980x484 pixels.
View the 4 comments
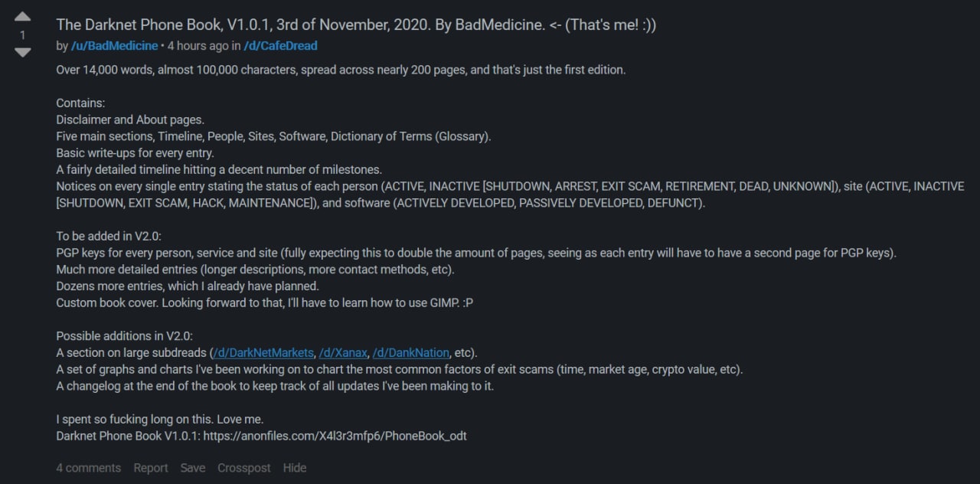click(88, 468)
